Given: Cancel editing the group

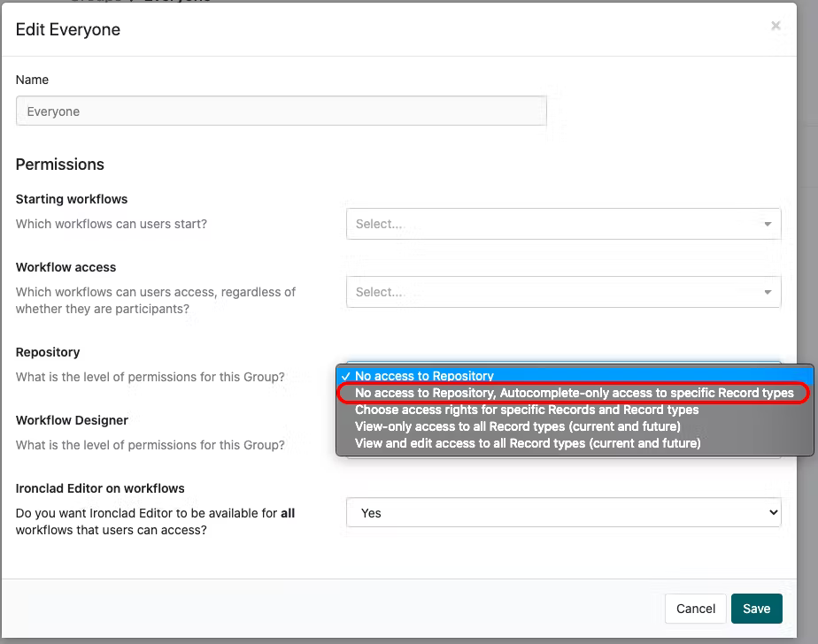Looking at the screenshot, I should pos(696,609).
